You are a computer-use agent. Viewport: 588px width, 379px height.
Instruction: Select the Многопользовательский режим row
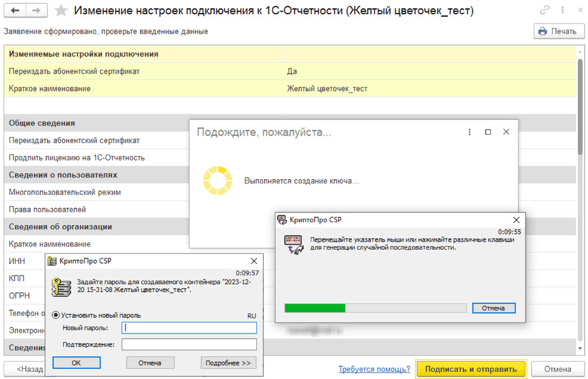point(97,192)
